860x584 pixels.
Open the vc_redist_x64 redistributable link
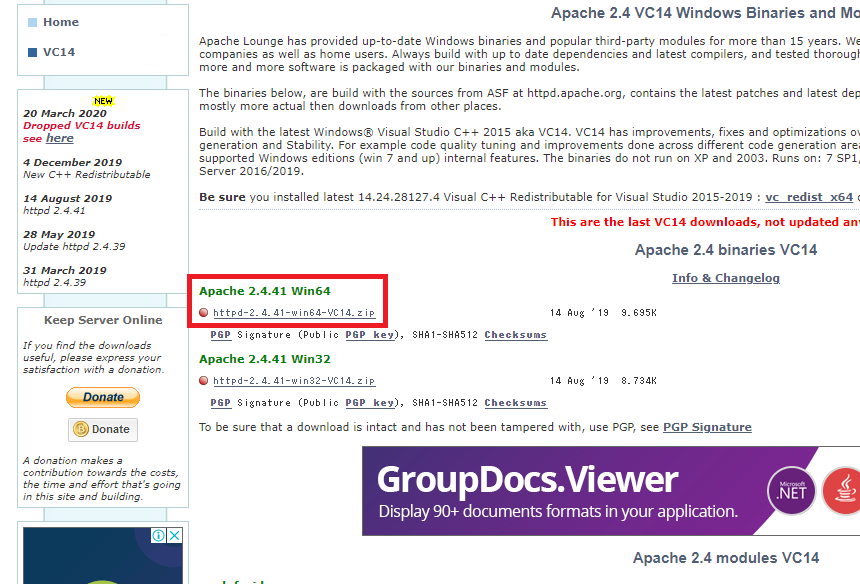tap(809, 197)
